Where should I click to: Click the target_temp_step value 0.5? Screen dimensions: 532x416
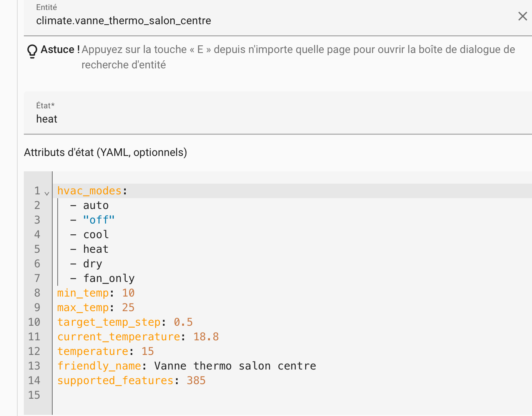click(183, 322)
